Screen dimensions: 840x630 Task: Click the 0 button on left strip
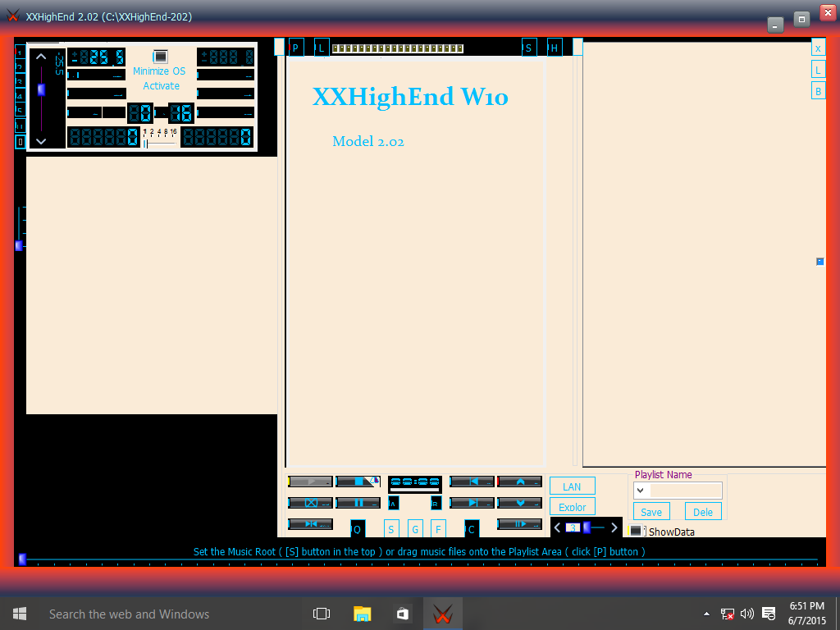point(20,142)
